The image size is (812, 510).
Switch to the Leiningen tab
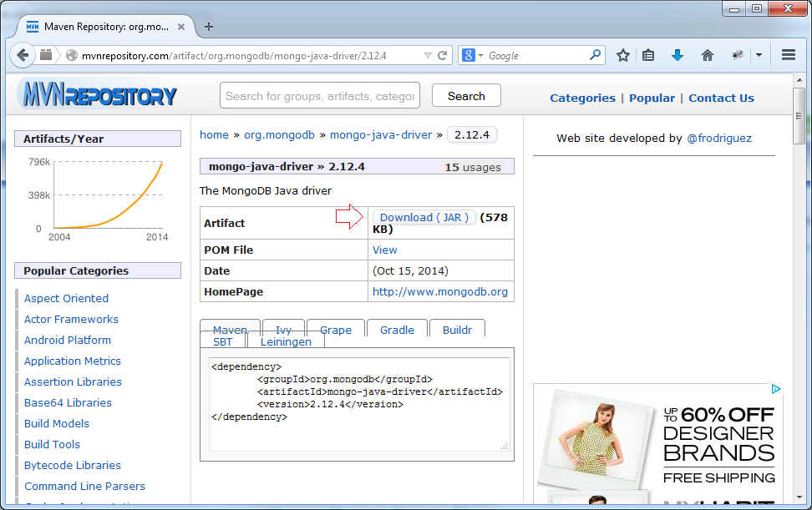pyautogui.click(x=286, y=341)
